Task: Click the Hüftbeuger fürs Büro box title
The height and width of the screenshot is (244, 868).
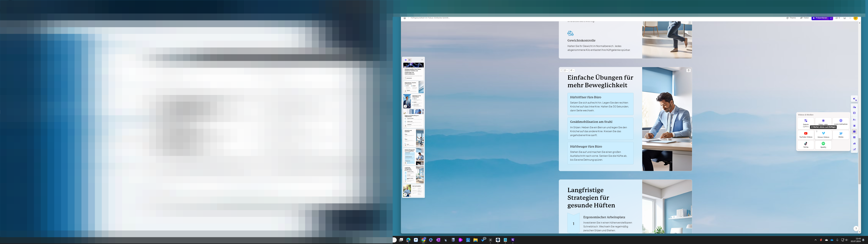Action: tap(586, 147)
